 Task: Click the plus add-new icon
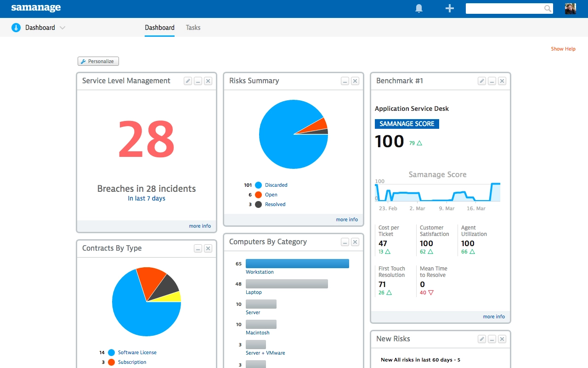coord(450,8)
